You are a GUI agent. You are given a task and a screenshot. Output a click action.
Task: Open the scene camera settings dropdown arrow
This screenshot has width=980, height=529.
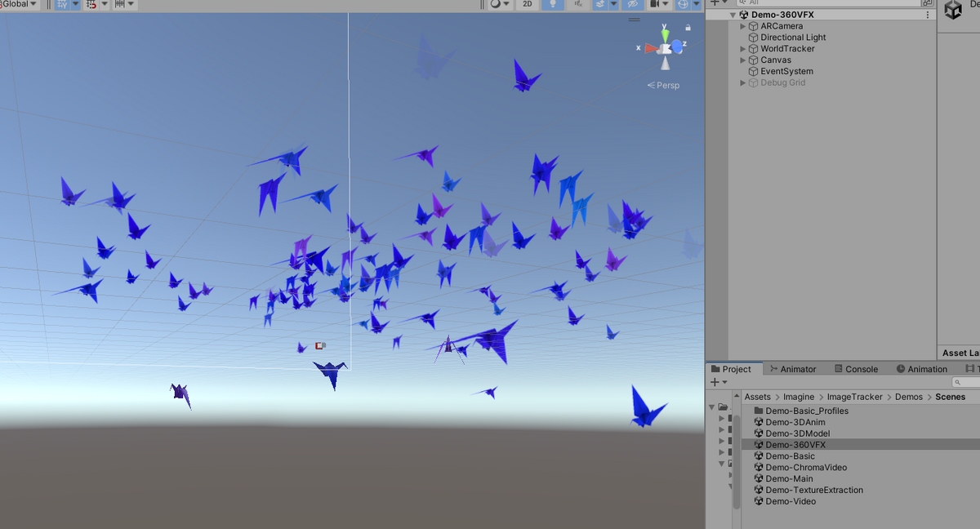tap(666, 4)
